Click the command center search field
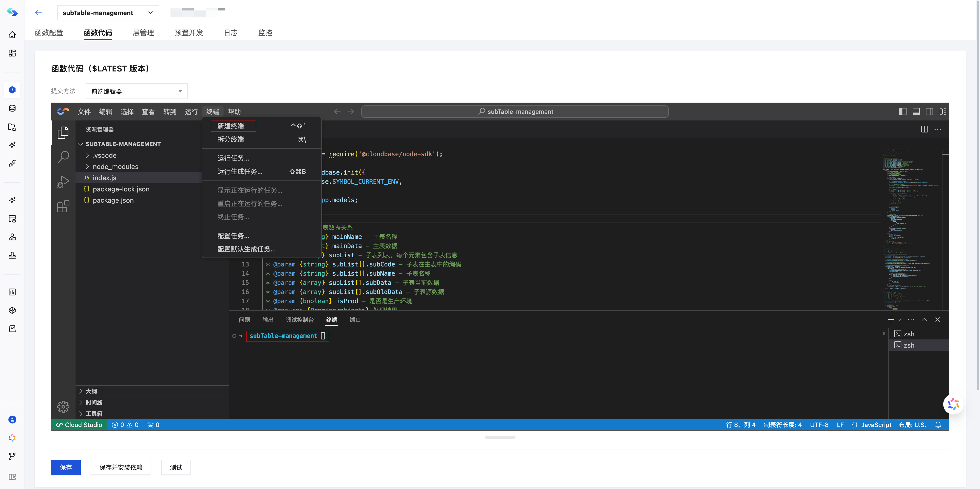Viewport: 980px width, 489px height. (x=515, y=112)
